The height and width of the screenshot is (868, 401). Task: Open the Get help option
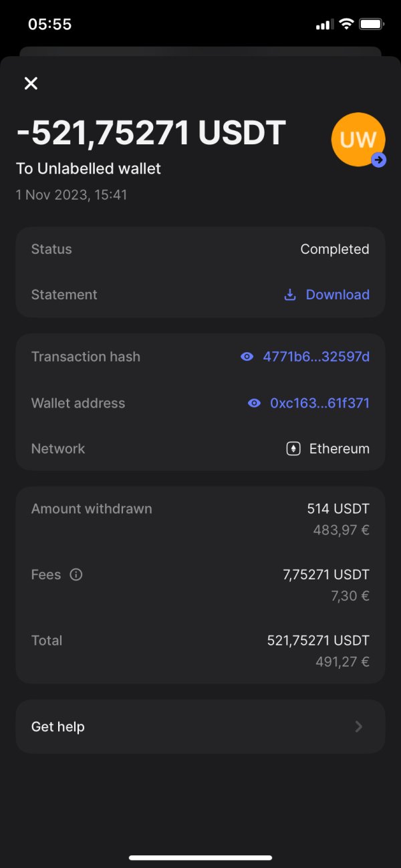[x=58, y=726]
